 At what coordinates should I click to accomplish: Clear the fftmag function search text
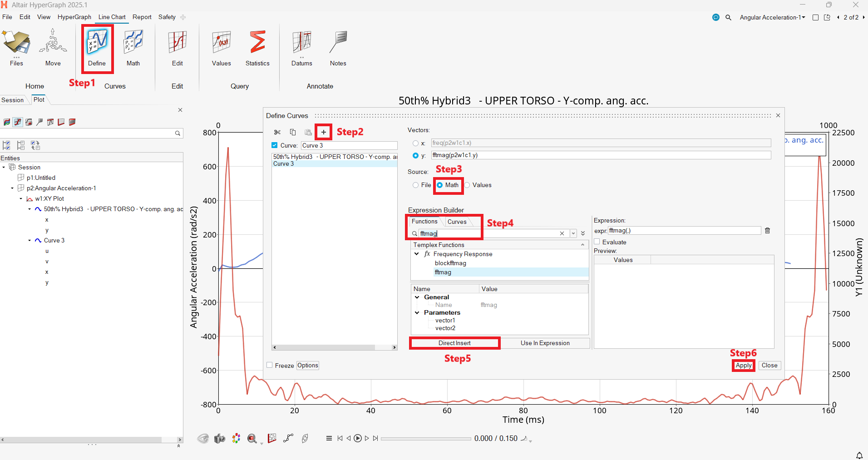pos(562,233)
